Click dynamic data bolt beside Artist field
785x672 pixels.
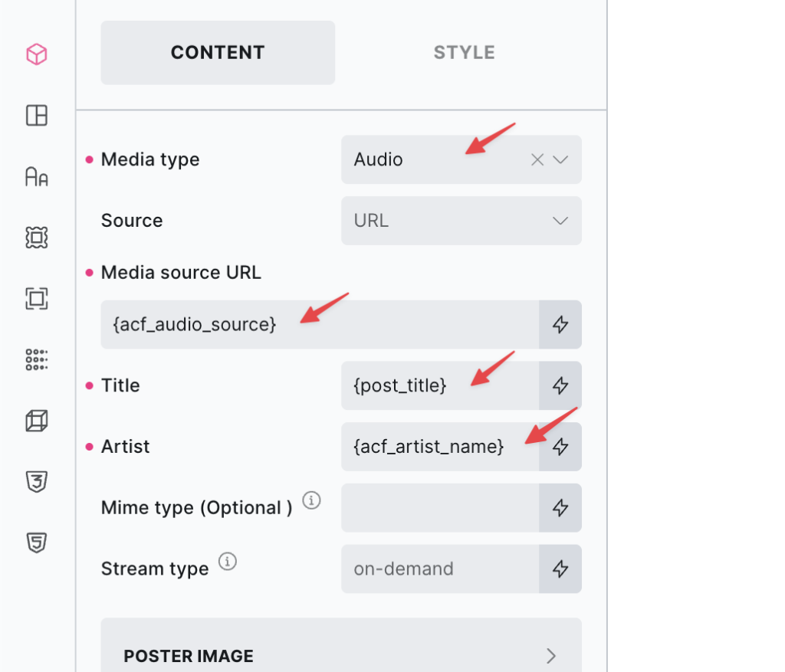(560, 447)
